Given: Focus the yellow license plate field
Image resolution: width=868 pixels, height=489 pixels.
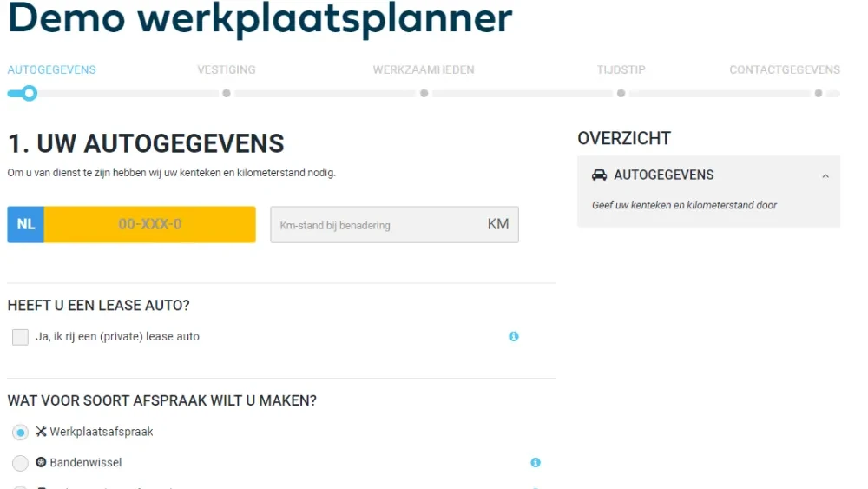Looking at the screenshot, I should click(149, 224).
